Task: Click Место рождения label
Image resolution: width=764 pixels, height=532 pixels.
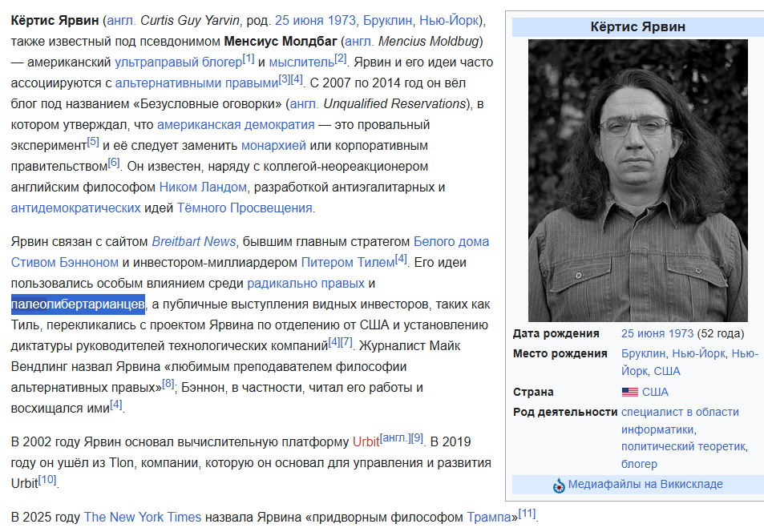Action: click(x=560, y=353)
